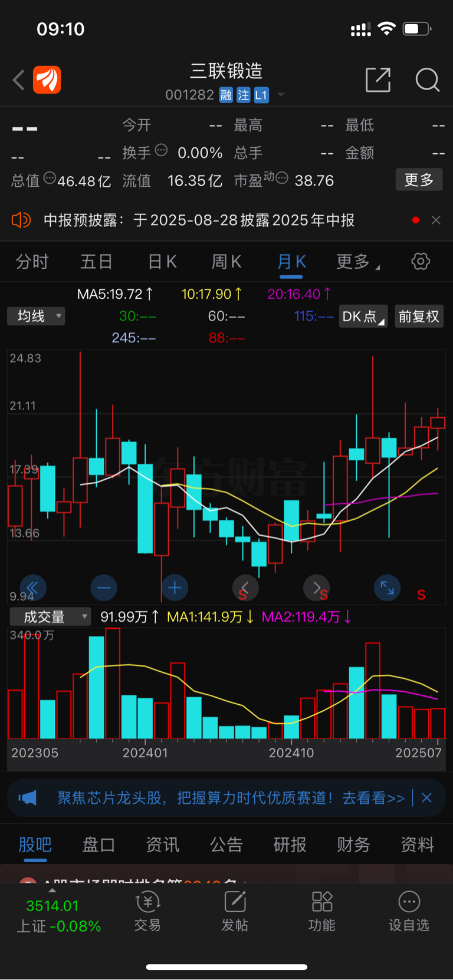Tap the MA2:119.4万 volume average
The image size is (453, 980).
[x=307, y=617]
